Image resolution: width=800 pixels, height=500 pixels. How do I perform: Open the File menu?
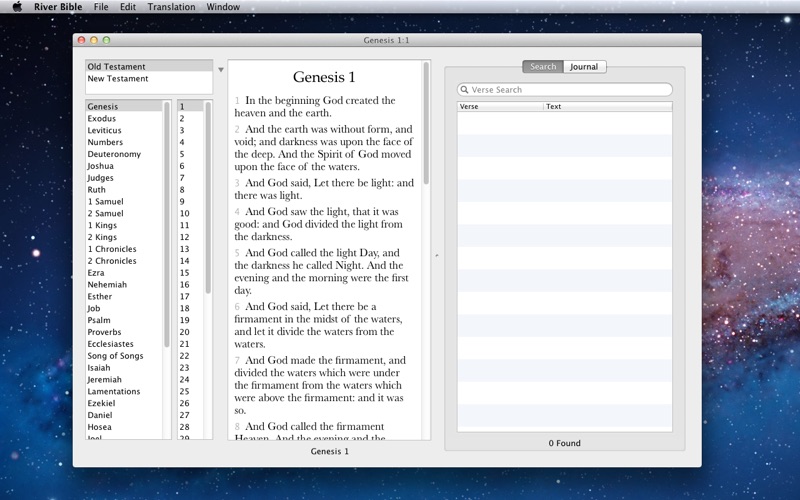(x=101, y=7)
